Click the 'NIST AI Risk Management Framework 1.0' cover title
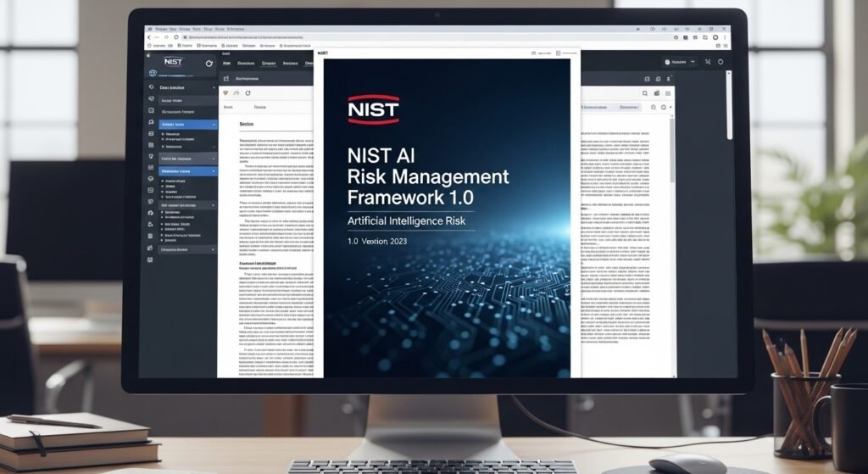 [x=428, y=176]
